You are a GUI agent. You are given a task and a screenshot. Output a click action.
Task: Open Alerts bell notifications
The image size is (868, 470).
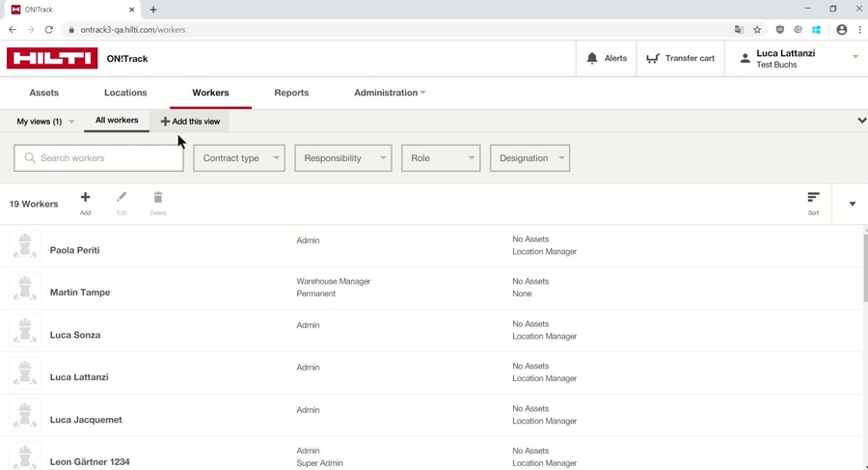pos(607,58)
